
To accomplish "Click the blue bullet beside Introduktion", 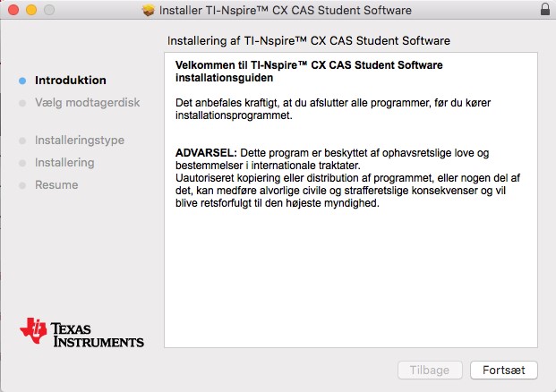I will pos(22,81).
